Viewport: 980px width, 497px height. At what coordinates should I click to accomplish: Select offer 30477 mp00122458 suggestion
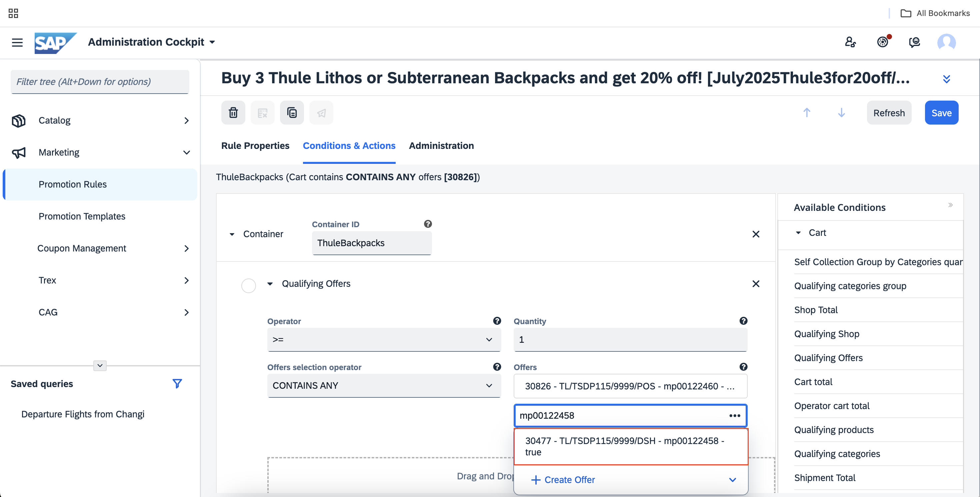[x=631, y=446]
